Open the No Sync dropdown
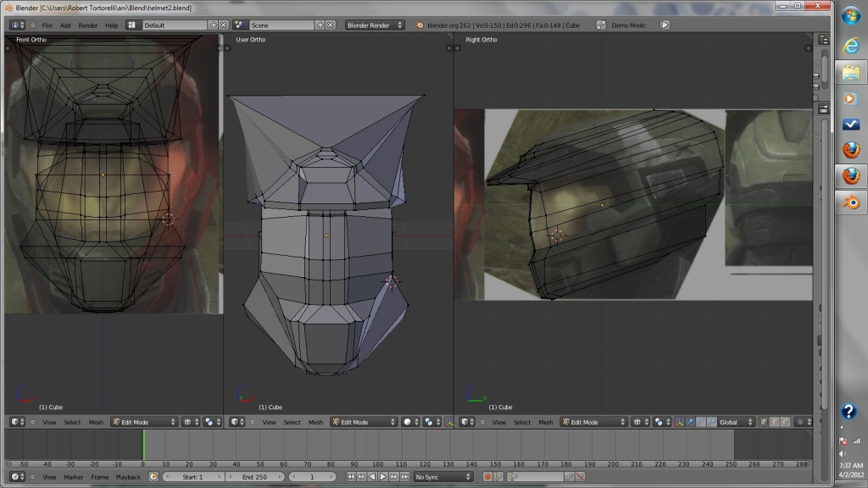The height and width of the screenshot is (488, 868). click(x=442, y=477)
